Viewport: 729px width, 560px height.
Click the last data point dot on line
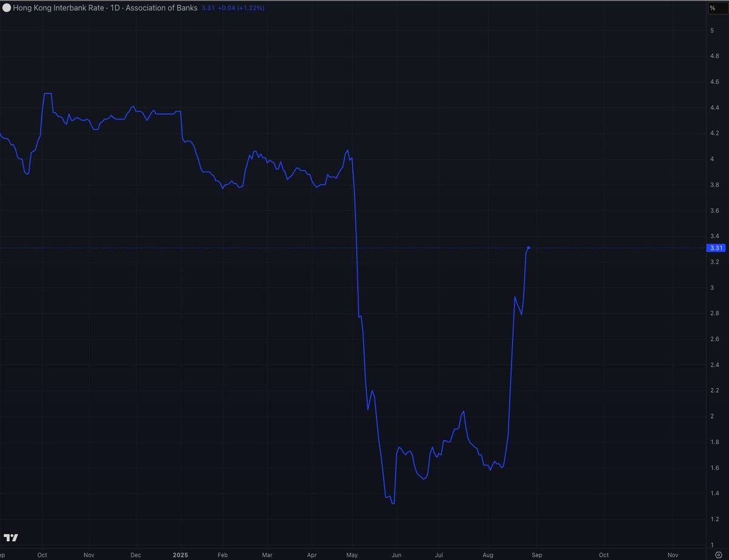pyautogui.click(x=529, y=248)
